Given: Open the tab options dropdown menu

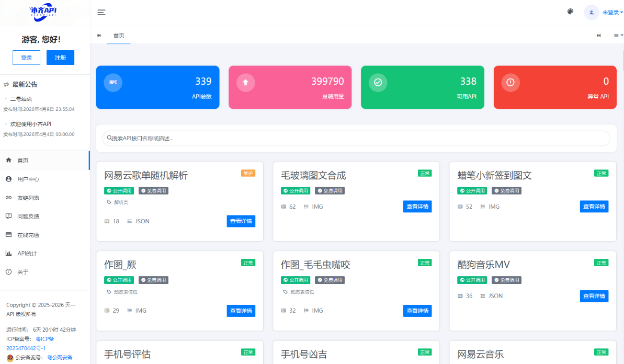Looking at the screenshot, I should pos(618,36).
